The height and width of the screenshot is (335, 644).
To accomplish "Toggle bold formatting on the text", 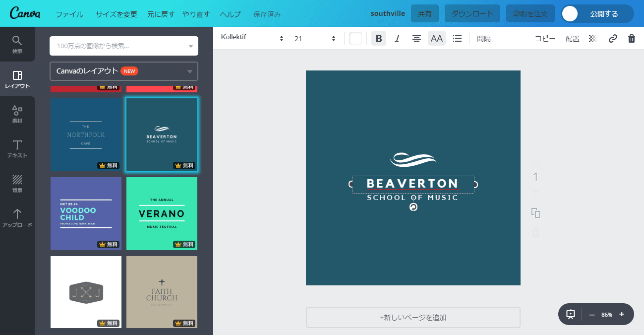I will pos(378,38).
